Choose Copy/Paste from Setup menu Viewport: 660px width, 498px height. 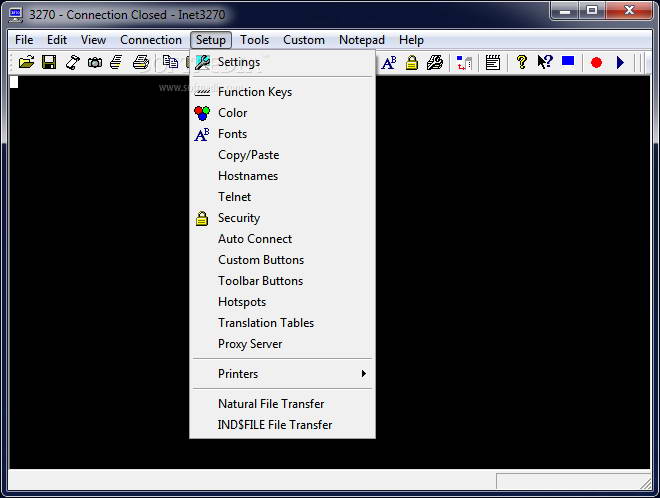tap(282, 155)
